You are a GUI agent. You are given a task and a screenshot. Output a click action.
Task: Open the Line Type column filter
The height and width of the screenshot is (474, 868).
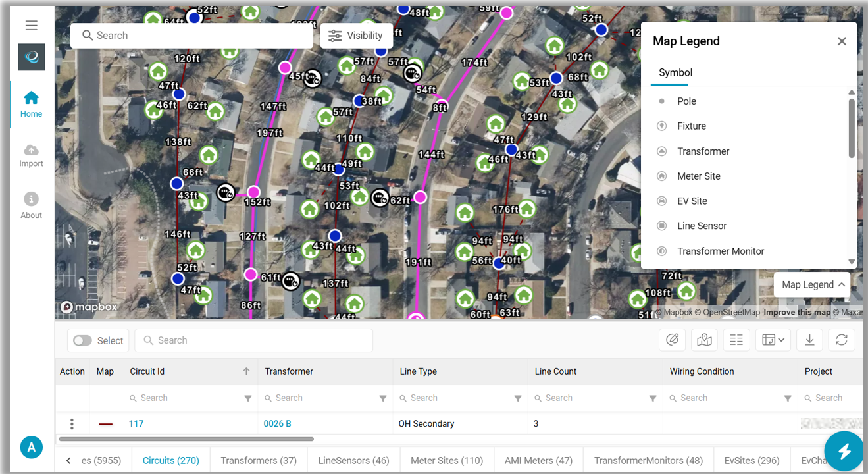pyautogui.click(x=518, y=398)
